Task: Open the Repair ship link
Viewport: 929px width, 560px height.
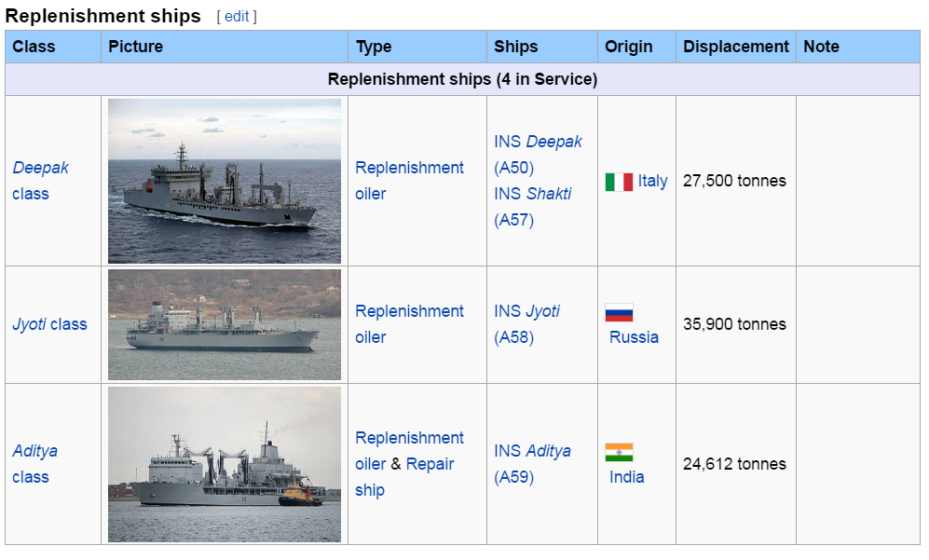Action: coord(404,477)
